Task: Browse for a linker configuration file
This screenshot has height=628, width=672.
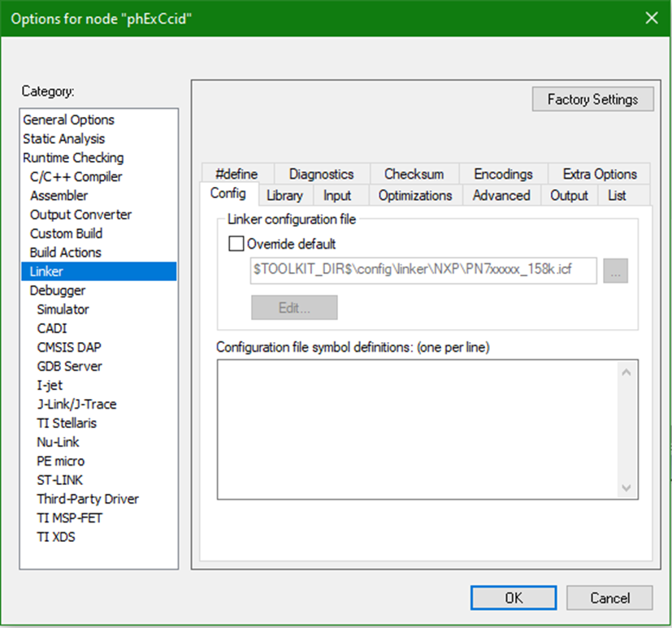Action: click(615, 271)
